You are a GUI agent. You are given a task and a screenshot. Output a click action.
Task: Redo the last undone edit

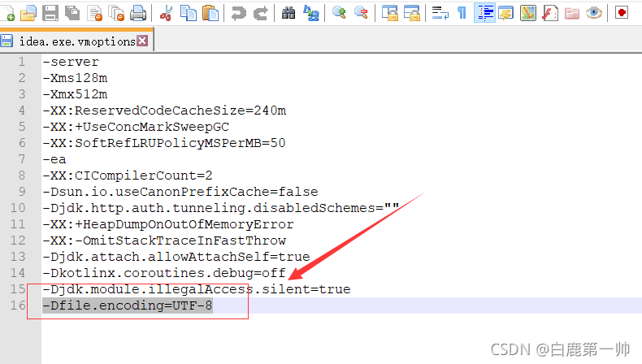pyautogui.click(x=260, y=13)
